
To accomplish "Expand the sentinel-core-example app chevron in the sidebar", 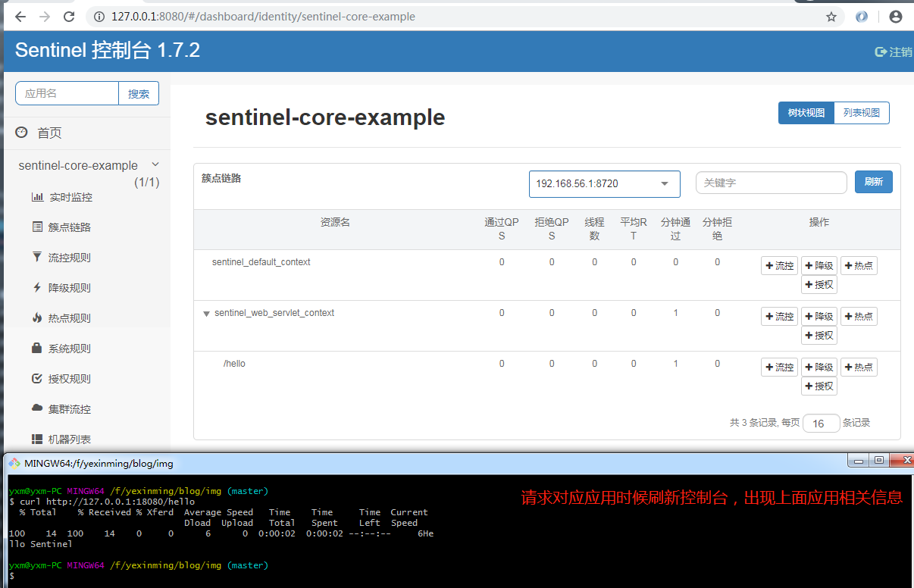I will coord(155,164).
